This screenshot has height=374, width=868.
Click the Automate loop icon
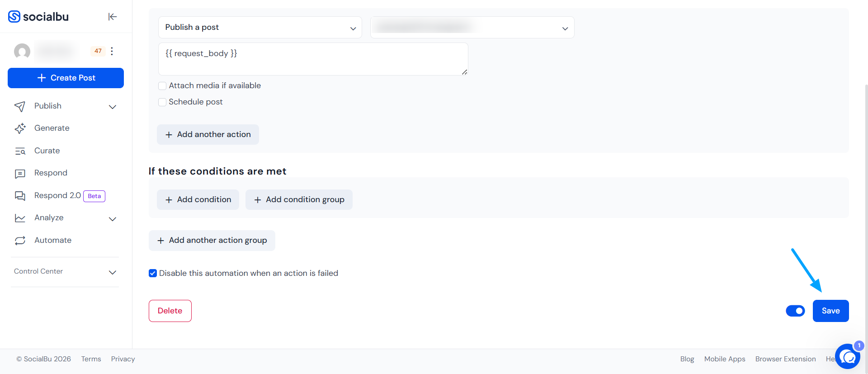tap(20, 241)
